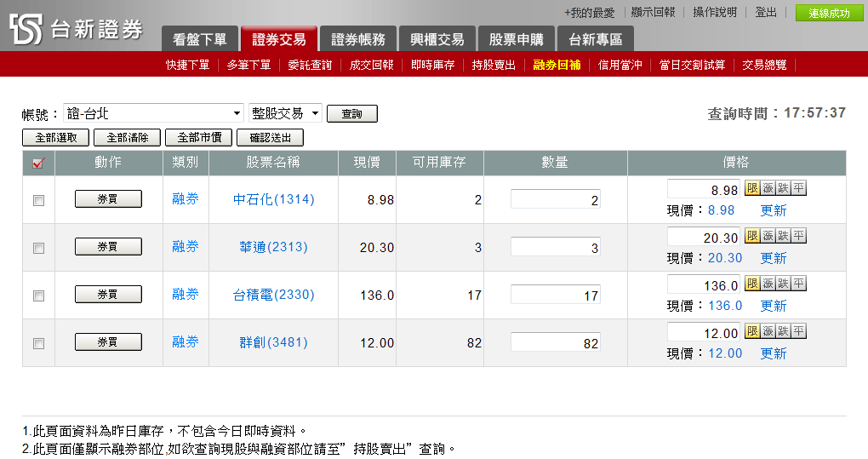The height and width of the screenshot is (459, 868).
Task: Open the 群創(3481) stock link
Action: 273,342
